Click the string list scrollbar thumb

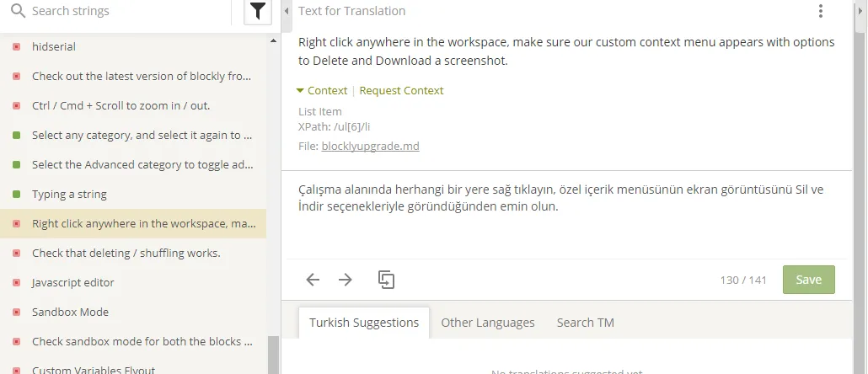point(273,355)
